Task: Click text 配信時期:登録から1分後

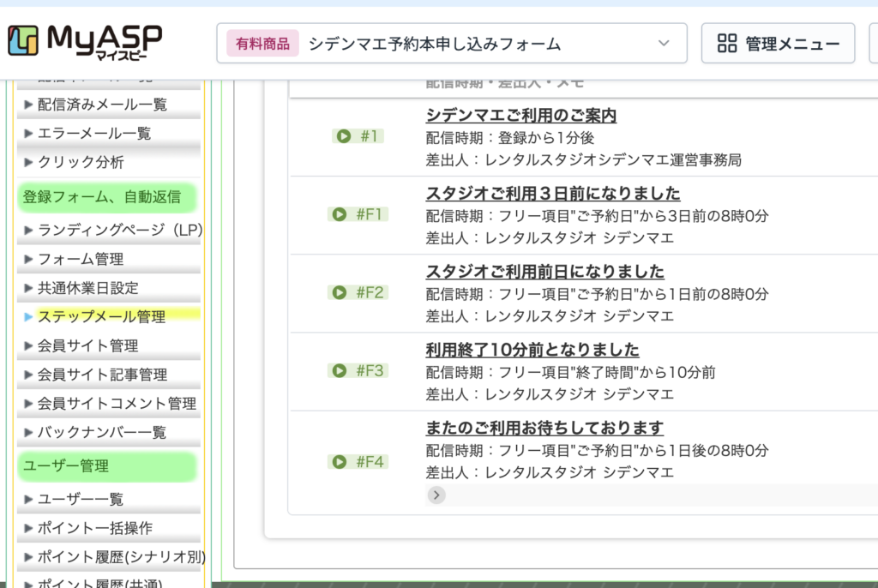Action: click(x=510, y=138)
